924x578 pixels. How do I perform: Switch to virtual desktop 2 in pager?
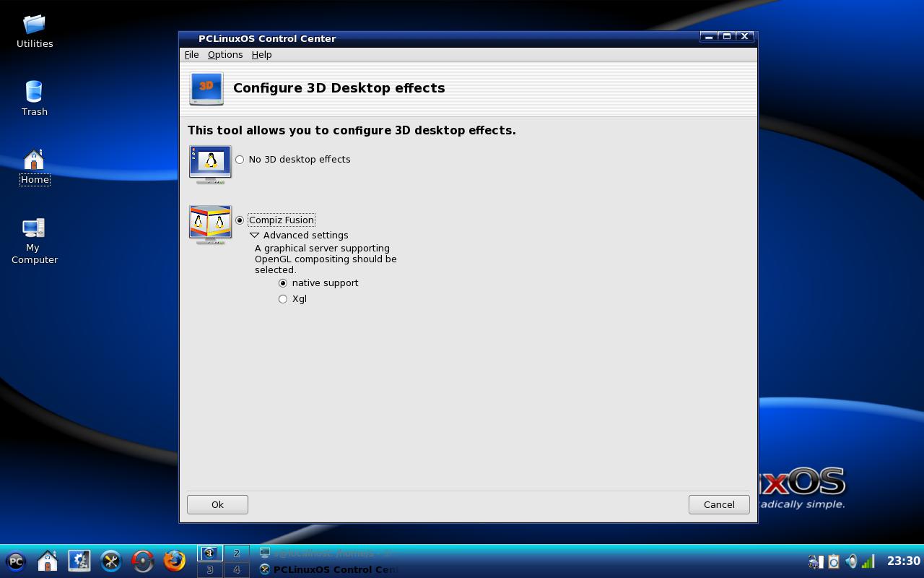click(236, 553)
